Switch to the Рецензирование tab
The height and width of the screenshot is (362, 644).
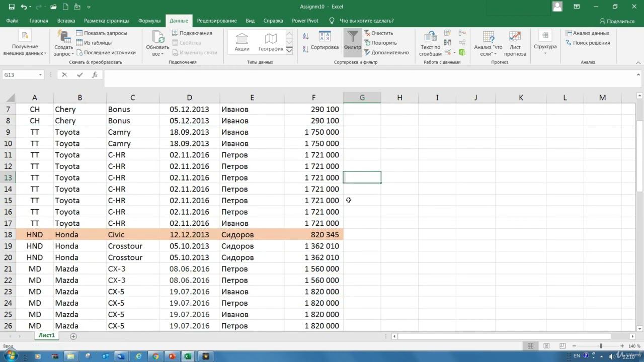pyautogui.click(x=217, y=21)
